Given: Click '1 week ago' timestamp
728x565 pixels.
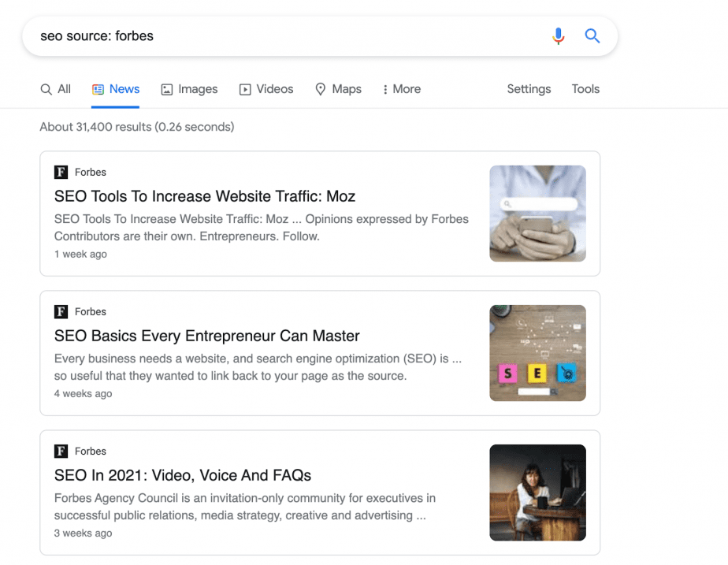Looking at the screenshot, I should (x=80, y=254).
